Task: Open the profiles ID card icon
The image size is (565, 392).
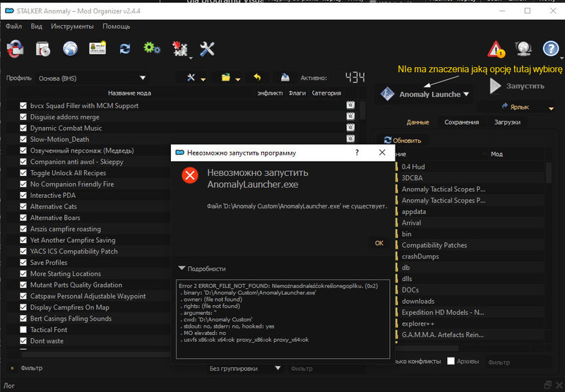Action: (x=97, y=49)
